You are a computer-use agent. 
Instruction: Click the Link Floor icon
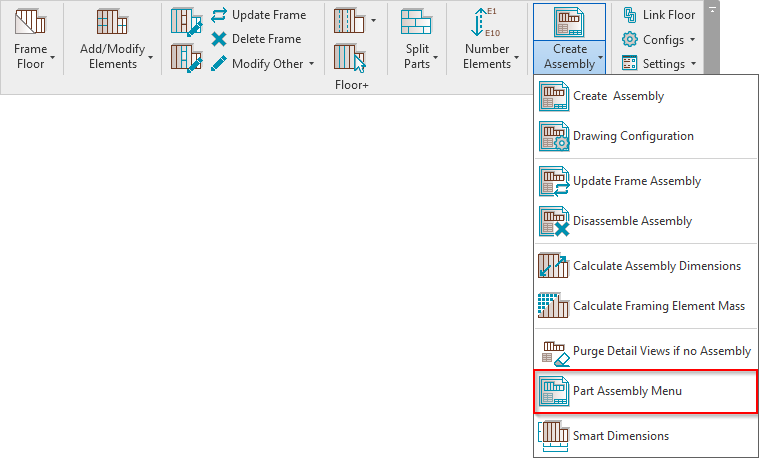630,15
